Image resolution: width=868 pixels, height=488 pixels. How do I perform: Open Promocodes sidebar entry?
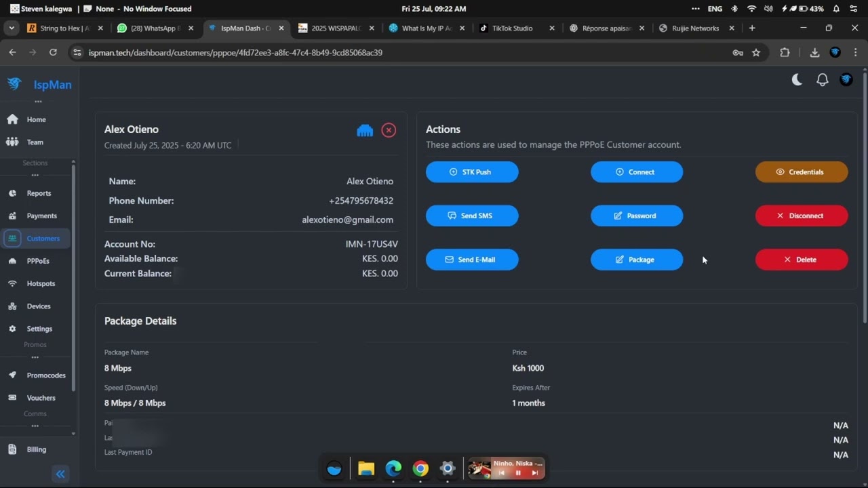(46, 375)
